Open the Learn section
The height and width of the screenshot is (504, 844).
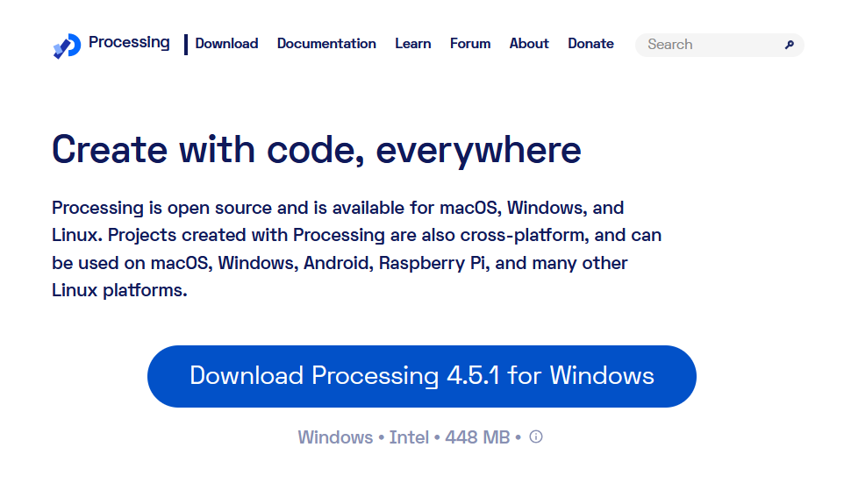click(412, 44)
